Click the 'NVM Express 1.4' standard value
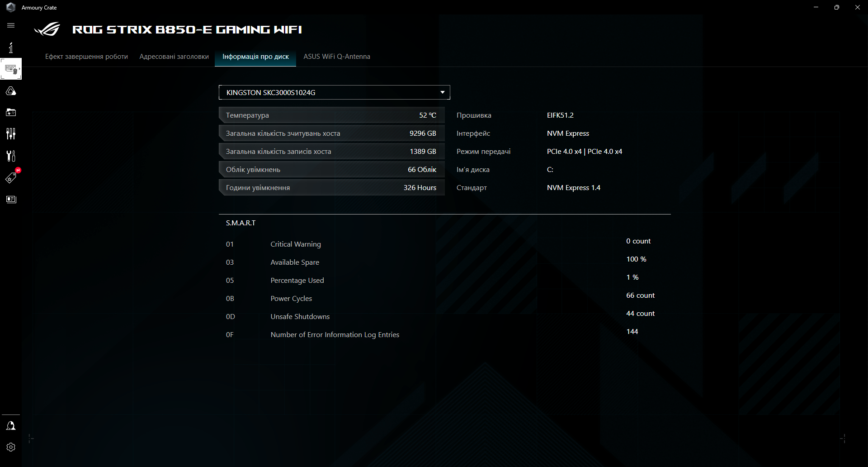 (574, 188)
